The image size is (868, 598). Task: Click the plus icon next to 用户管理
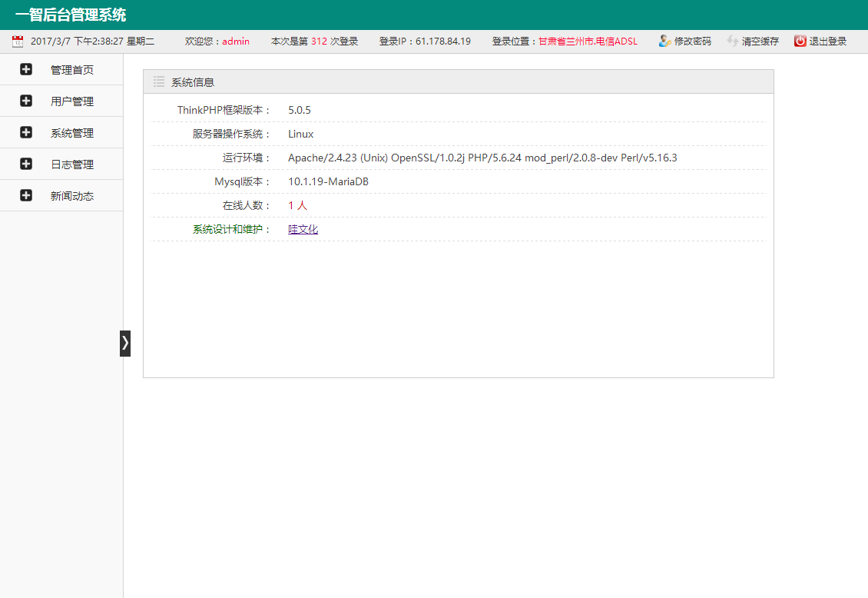[x=25, y=101]
